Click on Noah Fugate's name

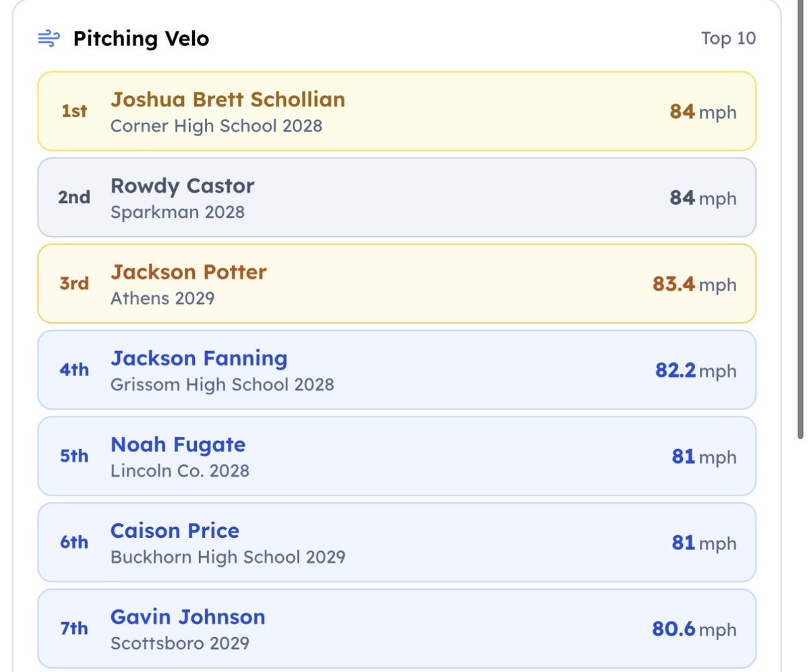point(178,445)
